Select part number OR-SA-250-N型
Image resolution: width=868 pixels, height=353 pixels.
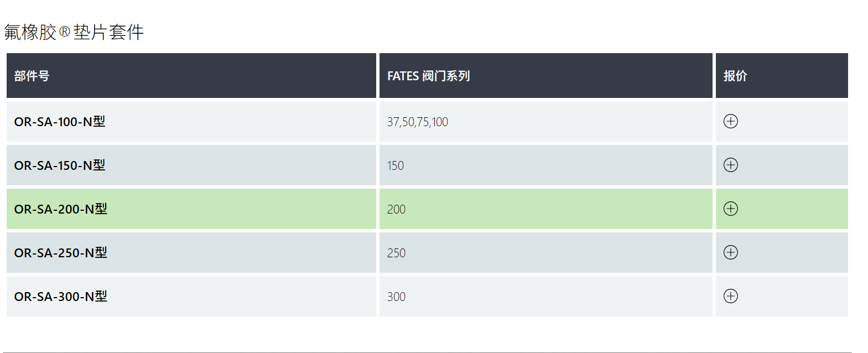click(61, 253)
